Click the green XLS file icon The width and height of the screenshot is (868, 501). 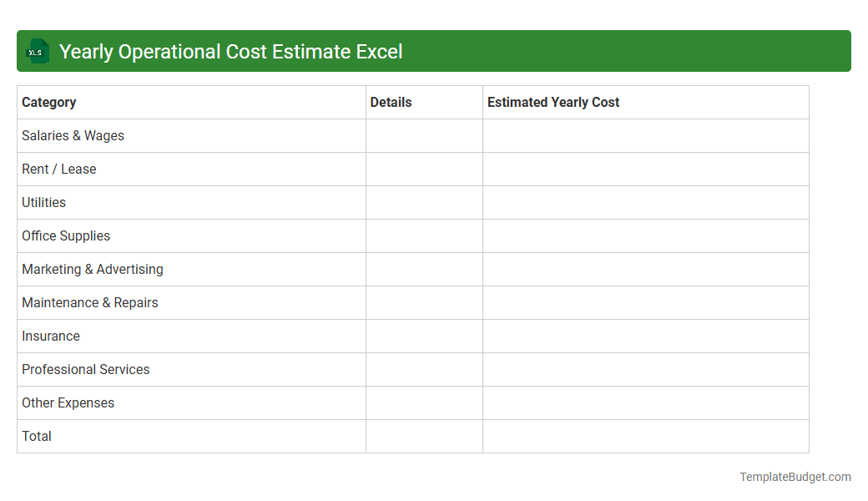click(x=37, y=51)
